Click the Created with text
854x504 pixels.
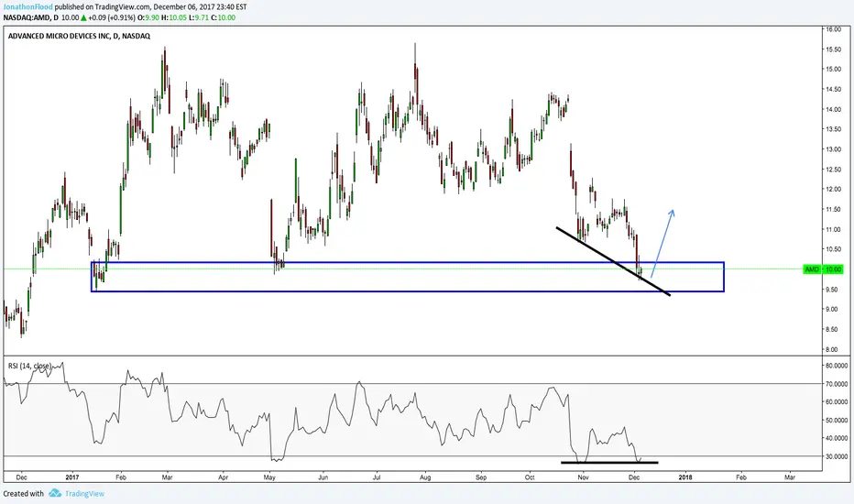[24, 494]
